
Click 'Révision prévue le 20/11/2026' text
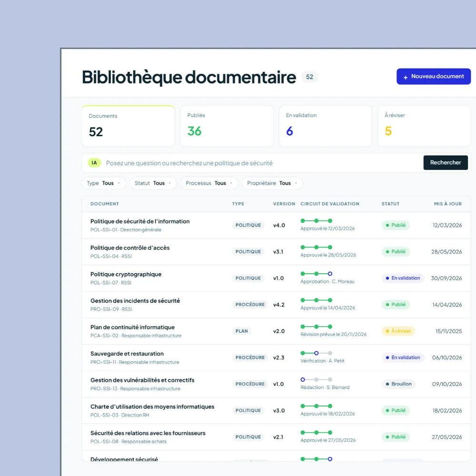pos(333,334)
